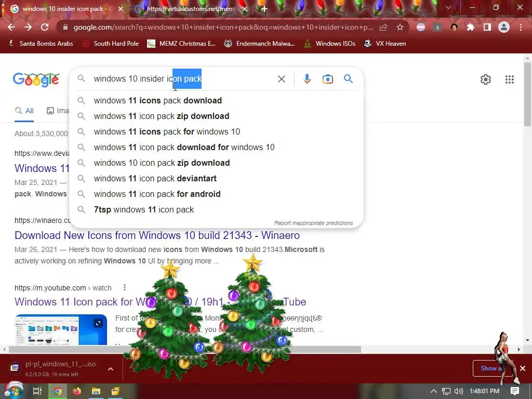Open the pl-pl_windows_11 ISO download item
This screenshot has width=532, height=399.
click(56, 368)
